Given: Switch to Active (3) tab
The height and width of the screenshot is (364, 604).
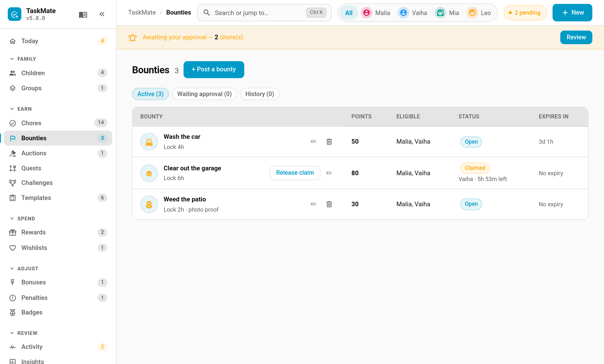Looking at the screenshot, I should point(150,94).
